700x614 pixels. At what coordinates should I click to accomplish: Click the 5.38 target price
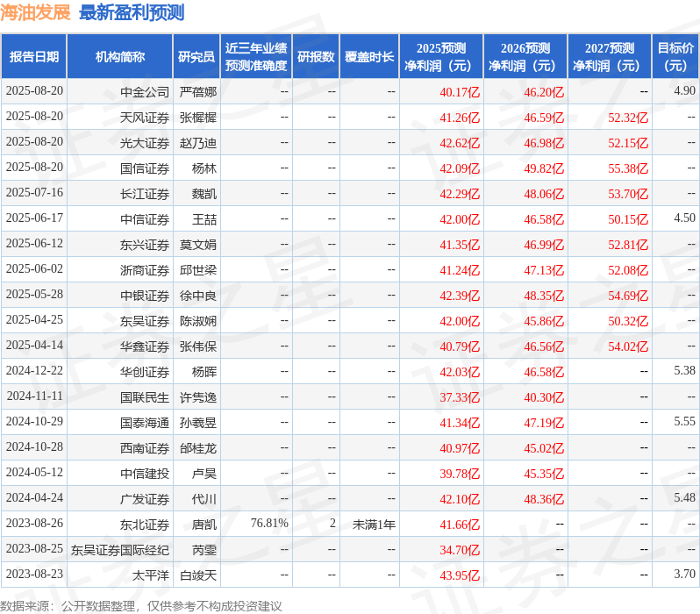[x=684, y=371]
